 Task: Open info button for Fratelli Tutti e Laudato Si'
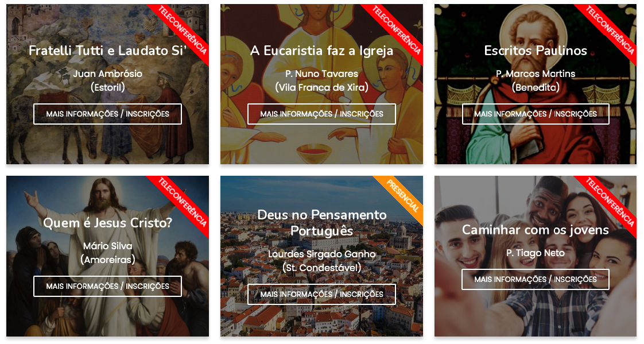tap(107, 114)
